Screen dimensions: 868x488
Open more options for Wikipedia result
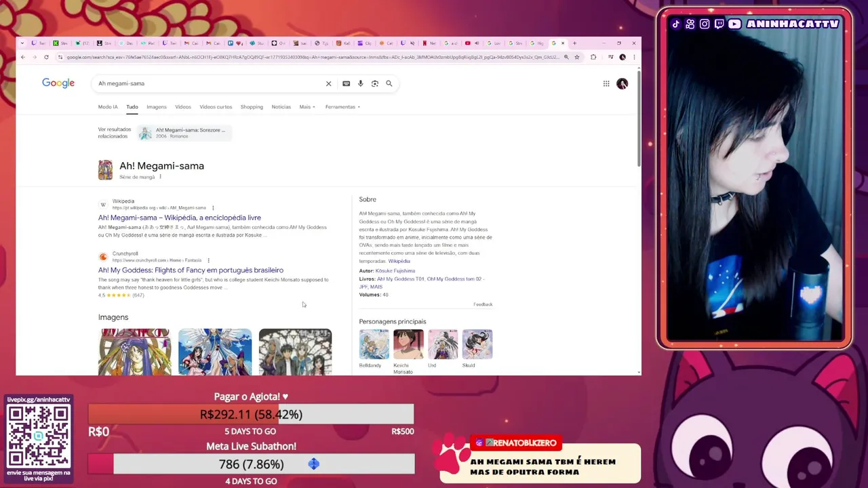[213, 208]
